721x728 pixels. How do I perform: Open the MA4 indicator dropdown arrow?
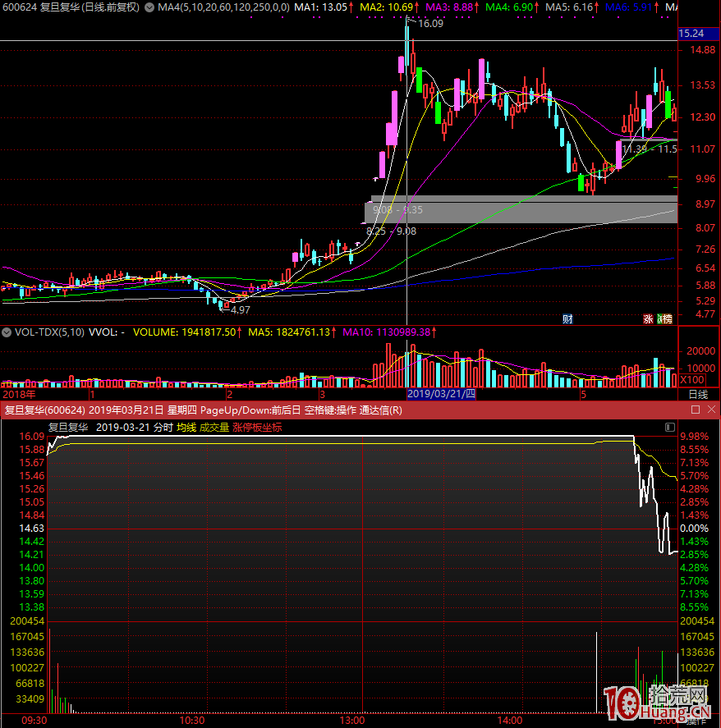click(x=149, y=7)
